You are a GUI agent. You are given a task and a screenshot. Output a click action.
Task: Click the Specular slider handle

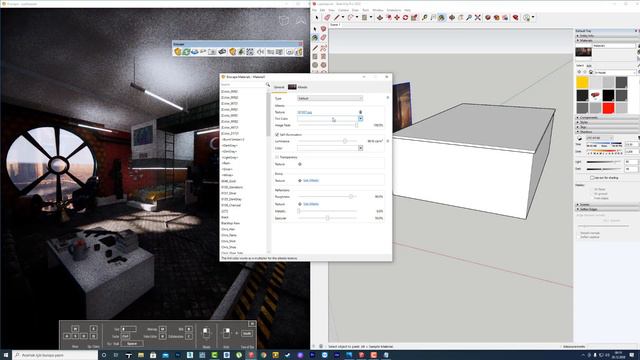point(327,218)
